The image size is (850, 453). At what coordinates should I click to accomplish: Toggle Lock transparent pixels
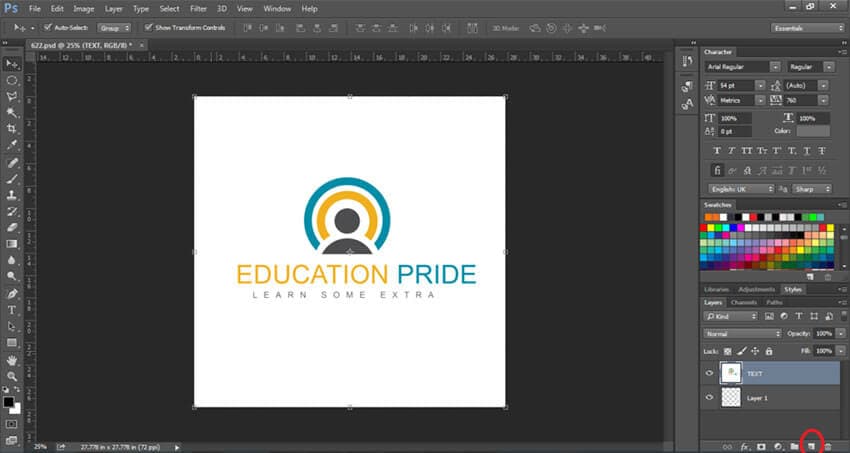pos(727,351)
